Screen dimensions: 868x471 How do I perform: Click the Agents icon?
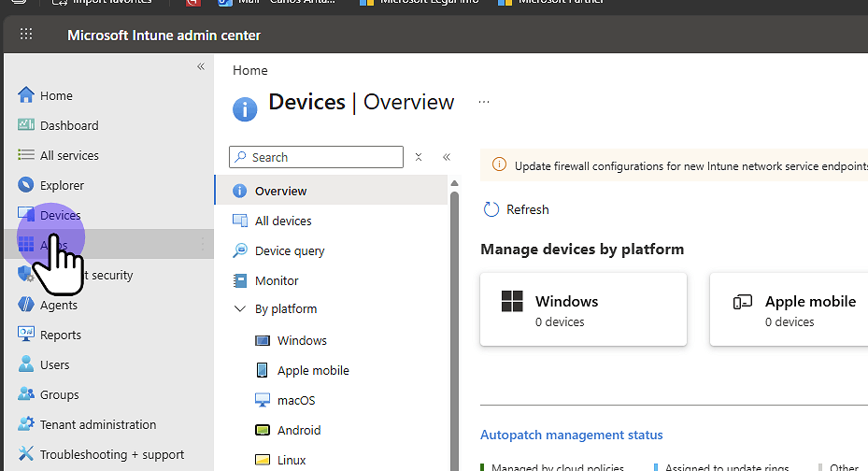(26, 304)
